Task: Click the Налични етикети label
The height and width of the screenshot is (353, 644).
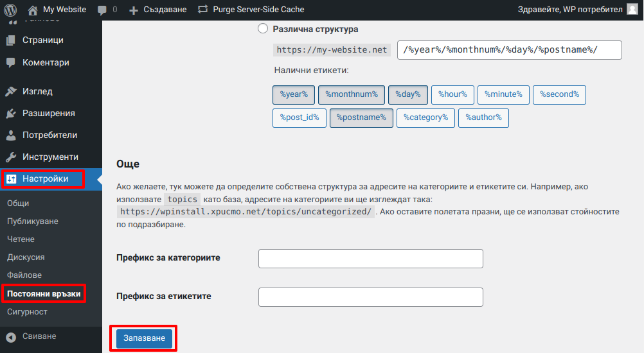Action: pyautogui.click(x=311, y=70)
